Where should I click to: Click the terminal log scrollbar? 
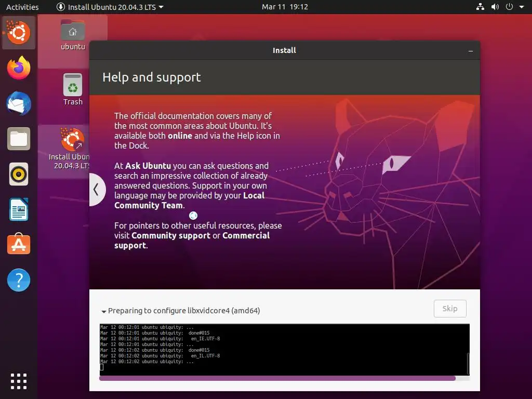click(x=468, y=363)
